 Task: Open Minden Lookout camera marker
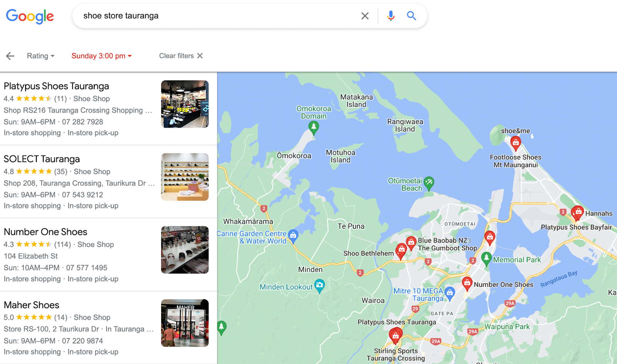click(x=319, y=286)
